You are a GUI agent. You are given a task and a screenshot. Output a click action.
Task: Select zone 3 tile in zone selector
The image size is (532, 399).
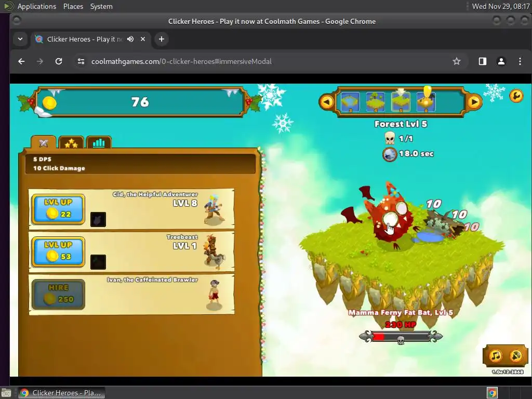350,102
